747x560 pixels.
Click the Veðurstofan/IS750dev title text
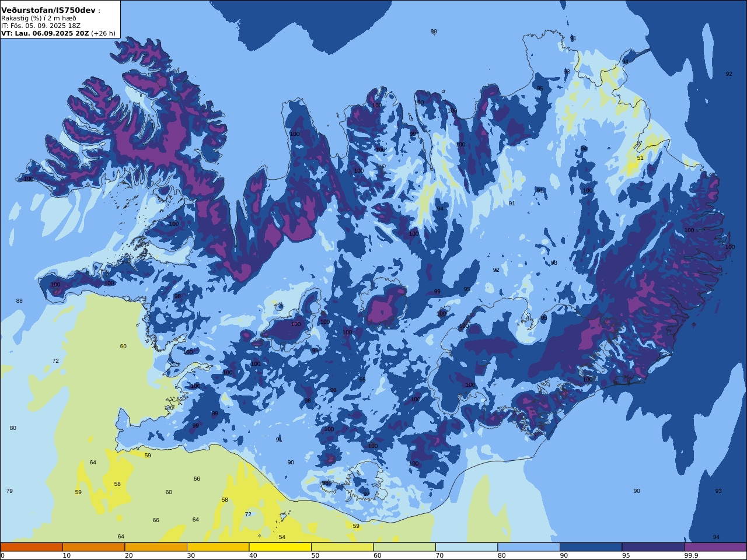[x=48, y=10]
